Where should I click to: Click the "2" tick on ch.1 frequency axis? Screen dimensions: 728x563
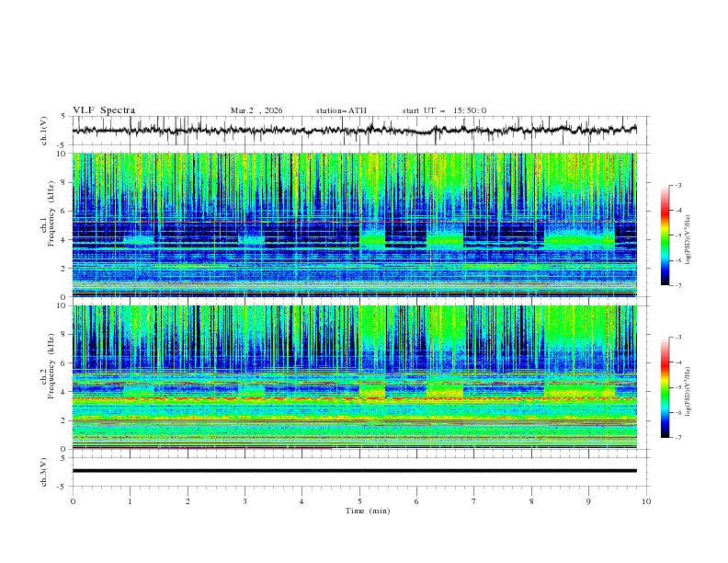click(64, 268)
